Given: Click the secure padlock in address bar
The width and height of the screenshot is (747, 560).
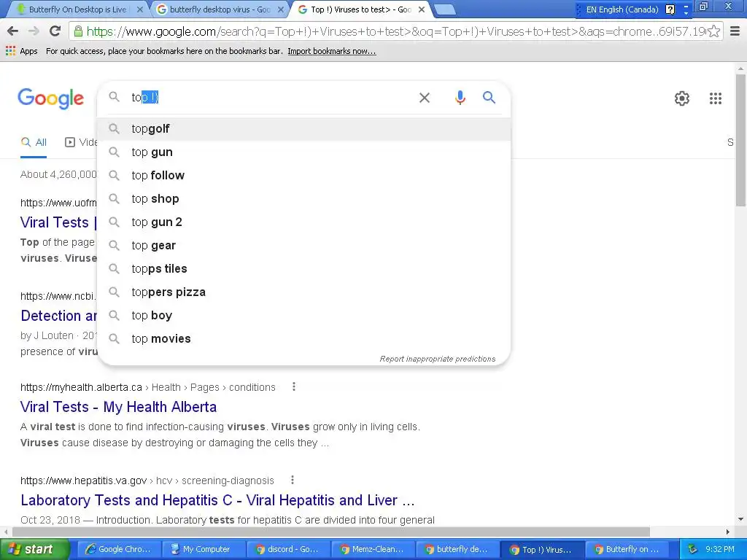Looking at the screenshot, I should pos(78,31).
